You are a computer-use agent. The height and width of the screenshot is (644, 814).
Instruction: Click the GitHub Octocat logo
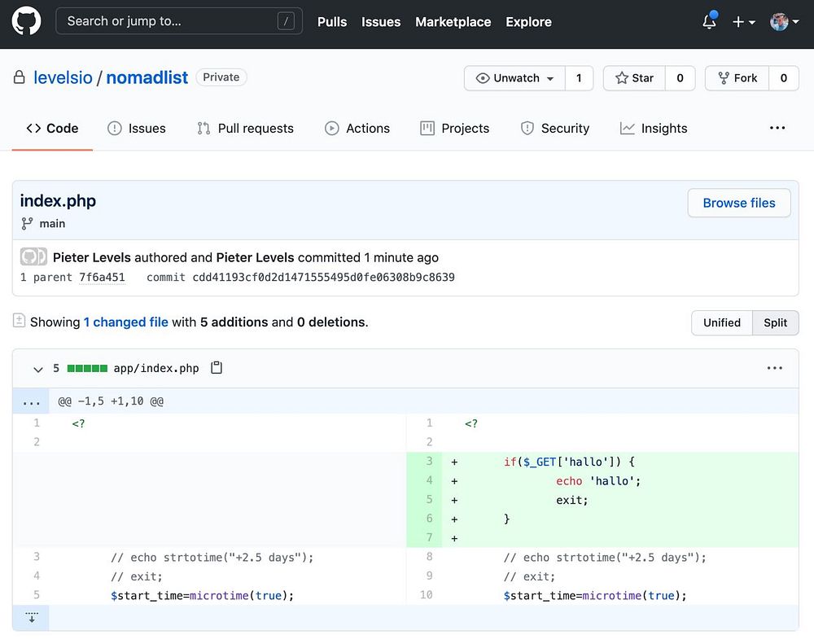click(26, 22)
